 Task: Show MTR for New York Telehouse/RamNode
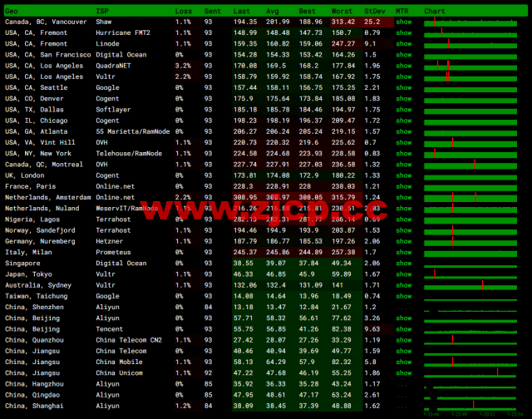pyautogui.click(x=404, y=154)
